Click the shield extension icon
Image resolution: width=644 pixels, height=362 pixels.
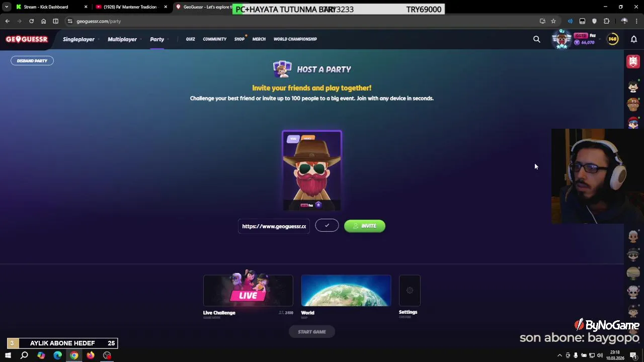[x=594, y=21]
